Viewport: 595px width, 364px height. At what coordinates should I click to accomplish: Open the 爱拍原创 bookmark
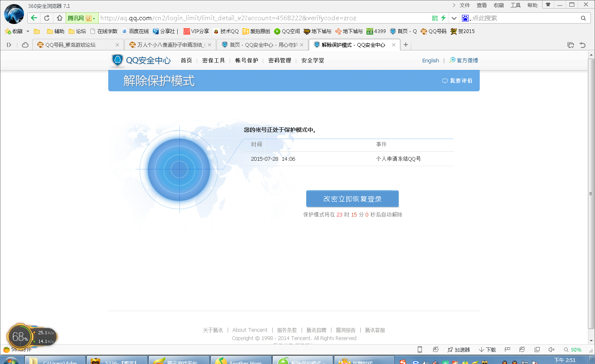[x=256, y=31]
